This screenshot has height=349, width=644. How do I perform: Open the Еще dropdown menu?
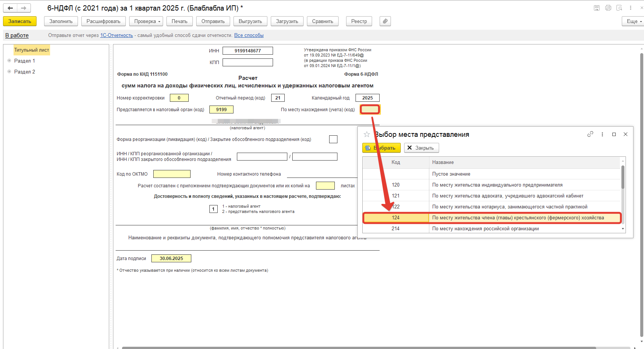[x=634, y=21]
